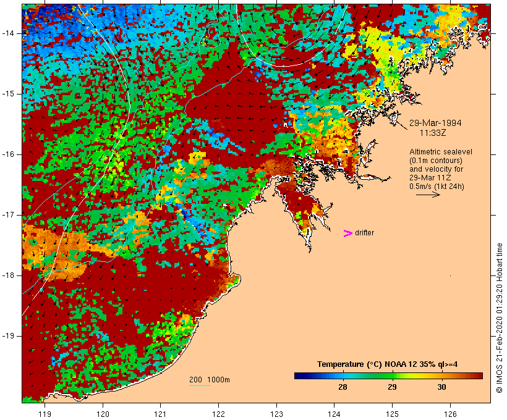Click the '29-Mar 11Z' caption line

click(430, 178)
